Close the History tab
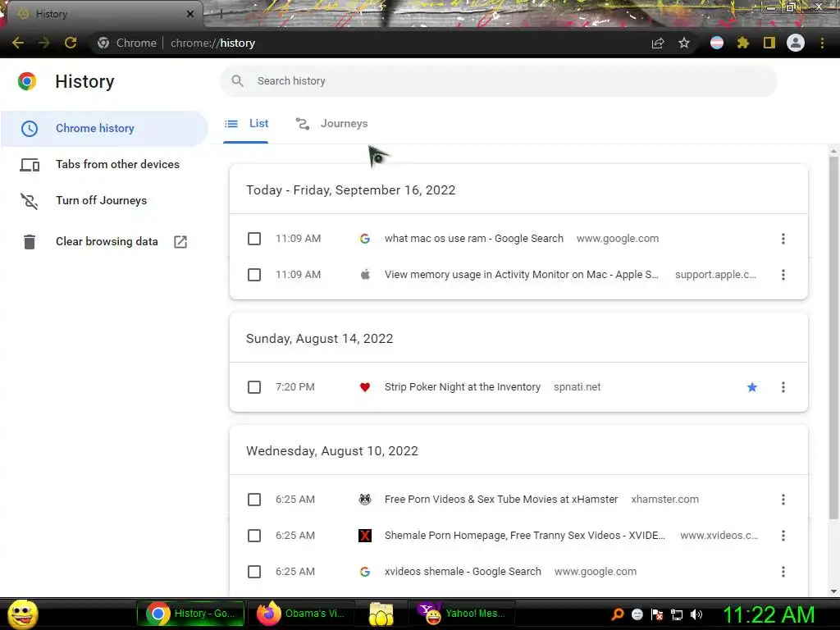 coord(190,14)
